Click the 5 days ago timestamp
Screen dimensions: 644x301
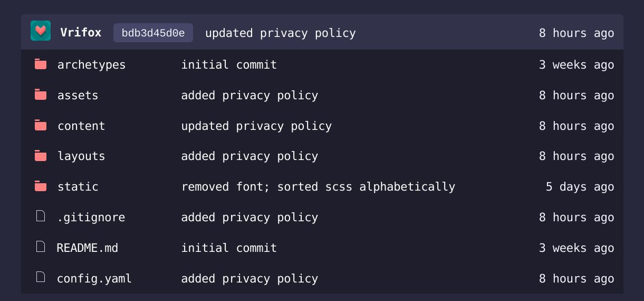coord(580,187)
